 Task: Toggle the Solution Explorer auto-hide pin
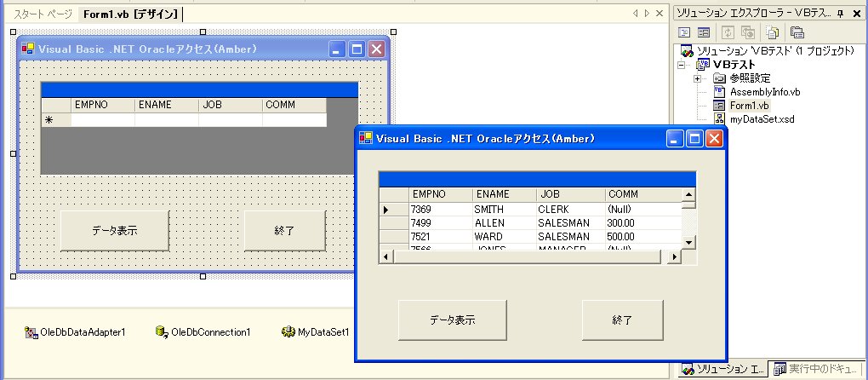coord(840,14)
